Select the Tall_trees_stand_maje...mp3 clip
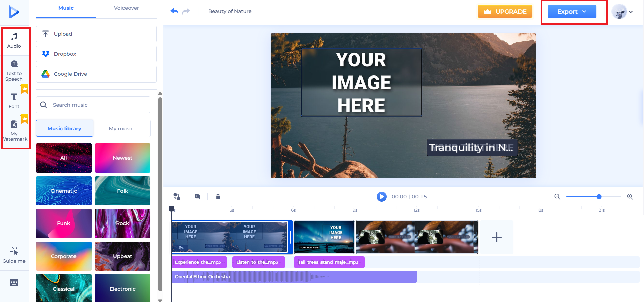This screenshot has height=302, width=644. [x=329, y=262]
